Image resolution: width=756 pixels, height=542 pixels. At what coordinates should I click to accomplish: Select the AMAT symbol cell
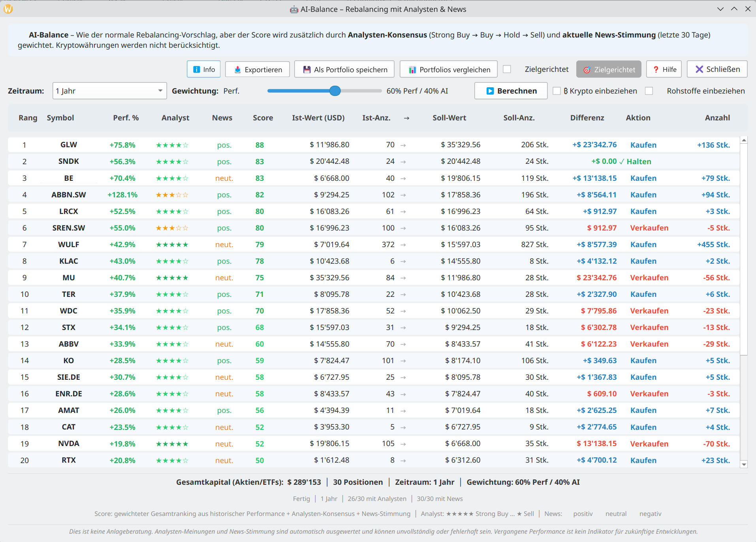pos(69,410)
